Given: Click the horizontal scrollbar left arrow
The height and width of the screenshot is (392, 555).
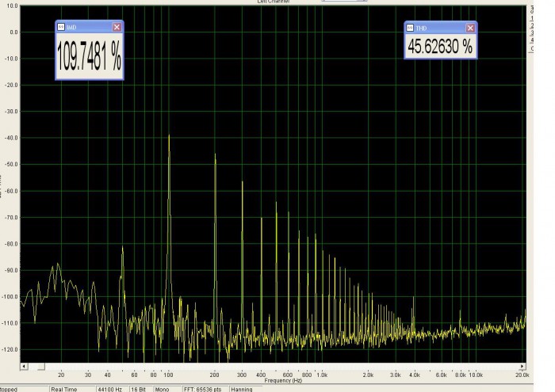Looking at the screenshot, I should click(24, 366).
